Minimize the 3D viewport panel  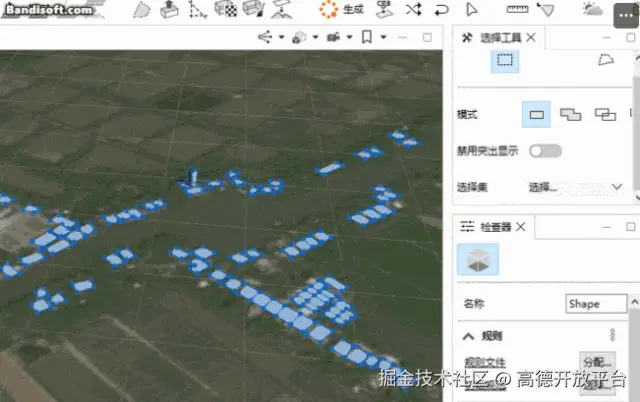click(402, 38)
